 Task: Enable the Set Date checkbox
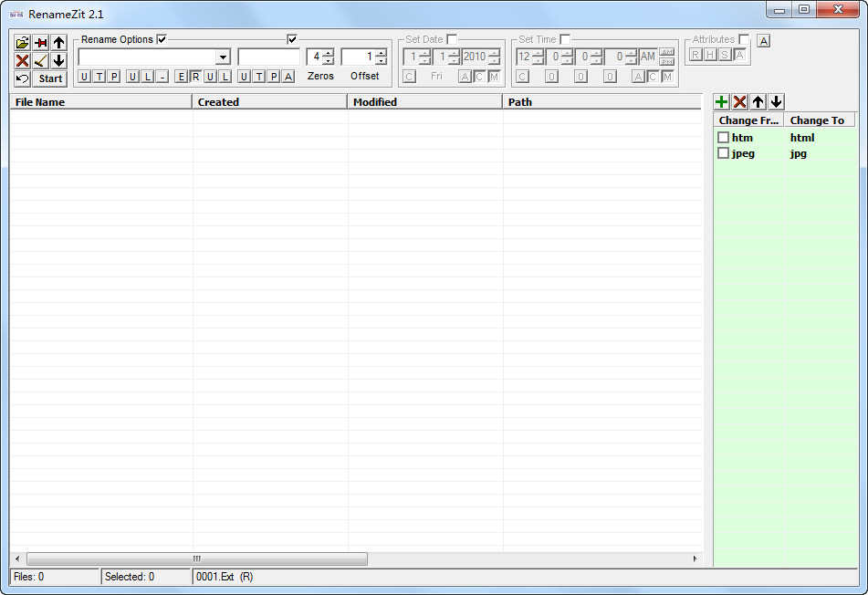click(x=452, y=39)
